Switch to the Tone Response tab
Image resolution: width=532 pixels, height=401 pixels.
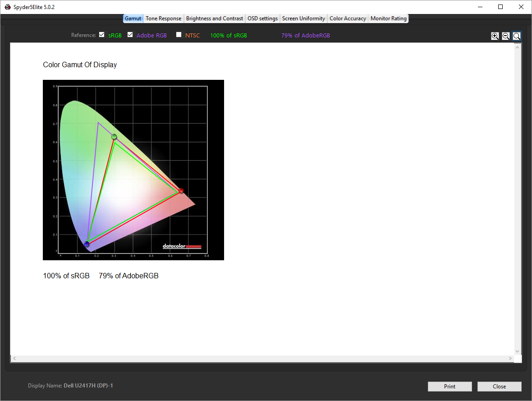[x=164, y=18]
